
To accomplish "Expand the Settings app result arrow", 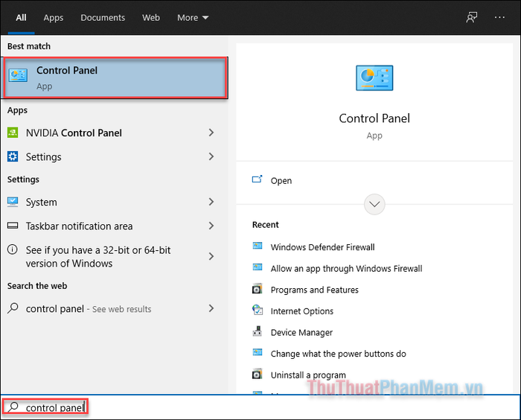I will [x=211, y=156].
